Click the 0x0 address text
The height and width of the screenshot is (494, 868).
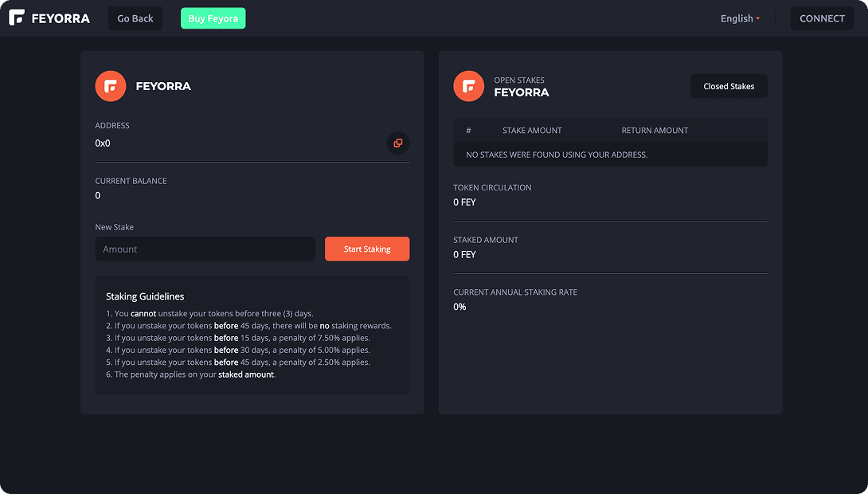[x=103, y=143]
